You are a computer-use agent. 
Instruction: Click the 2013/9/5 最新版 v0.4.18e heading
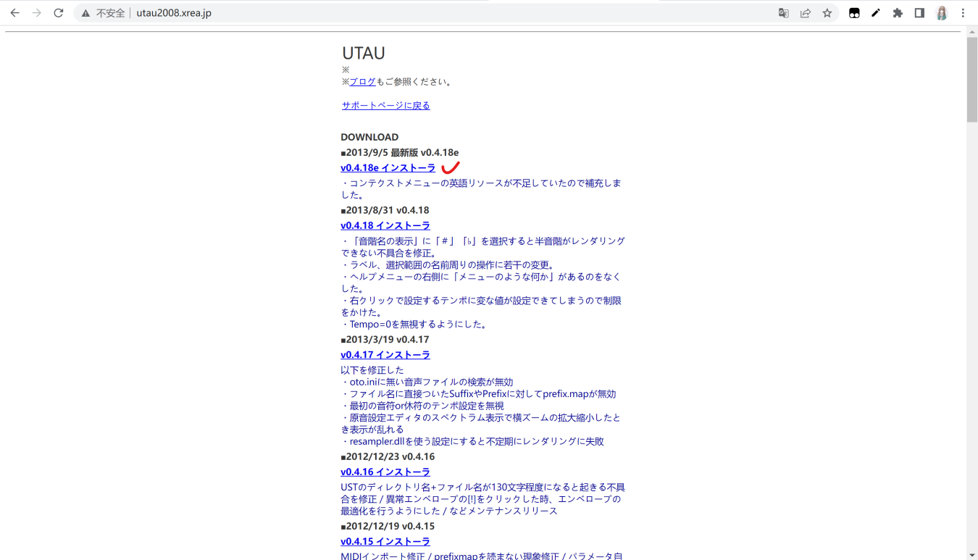click(400, 153)
